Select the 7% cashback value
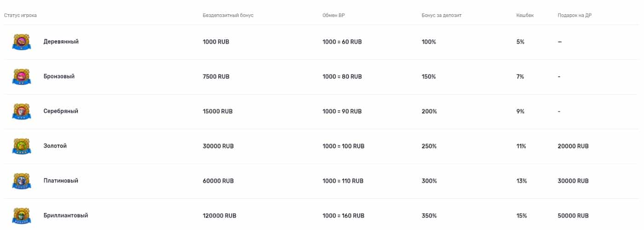This screenshot has height=230, width=644. pyautogui.click(x=520, y=77)
